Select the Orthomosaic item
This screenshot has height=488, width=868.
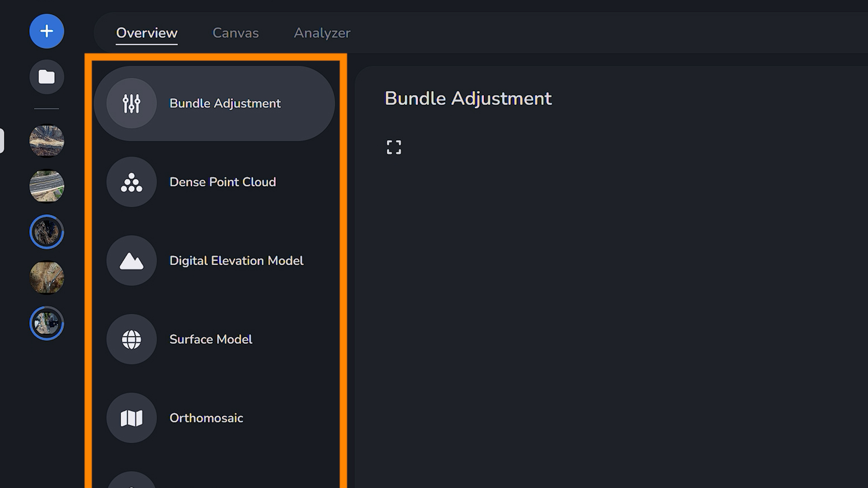pos(206,418)
